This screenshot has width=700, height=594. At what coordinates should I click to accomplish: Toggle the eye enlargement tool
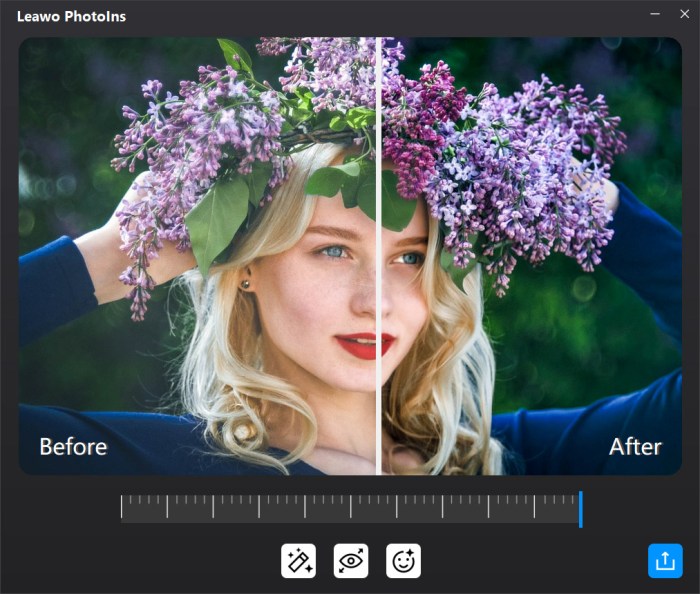pyautogui.click(x=351, y=561)
